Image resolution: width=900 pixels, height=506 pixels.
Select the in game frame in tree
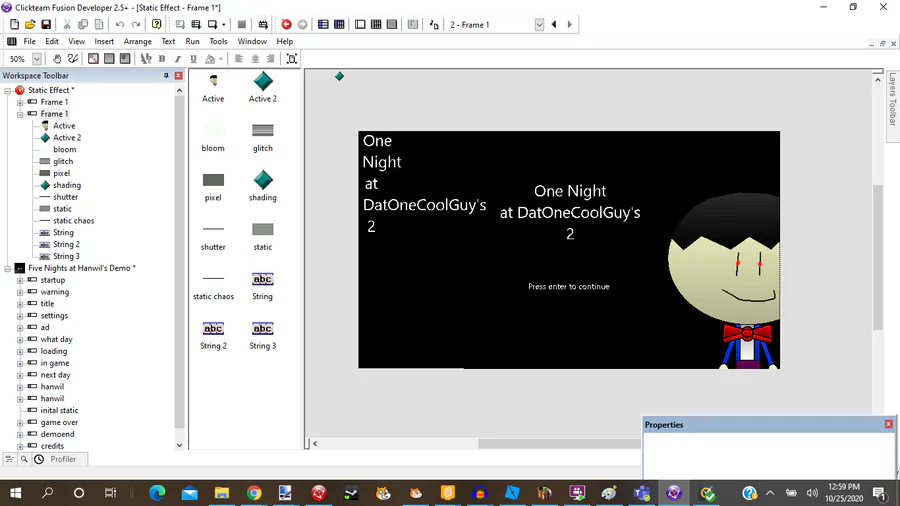(55, 363)
